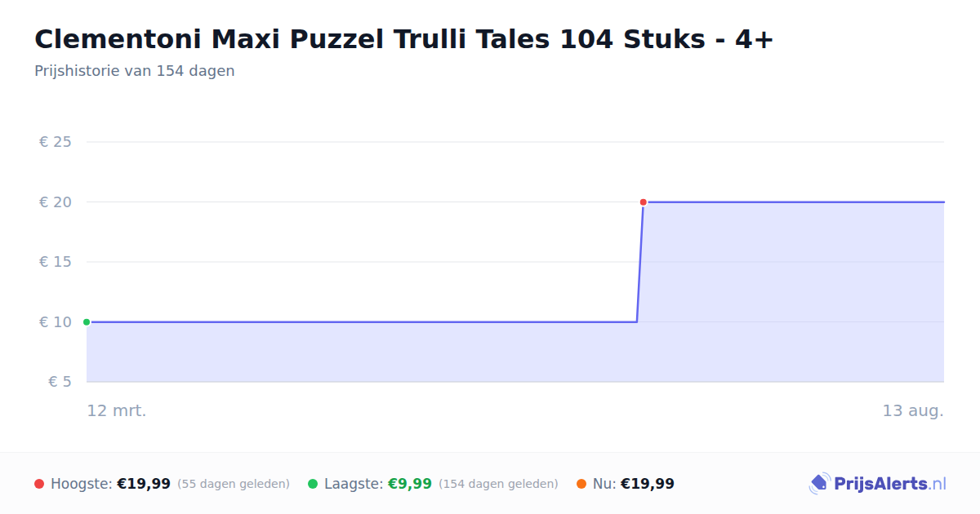Click the red Hoogste legend dot
The image size is (980, 514).
pos(39,484)
